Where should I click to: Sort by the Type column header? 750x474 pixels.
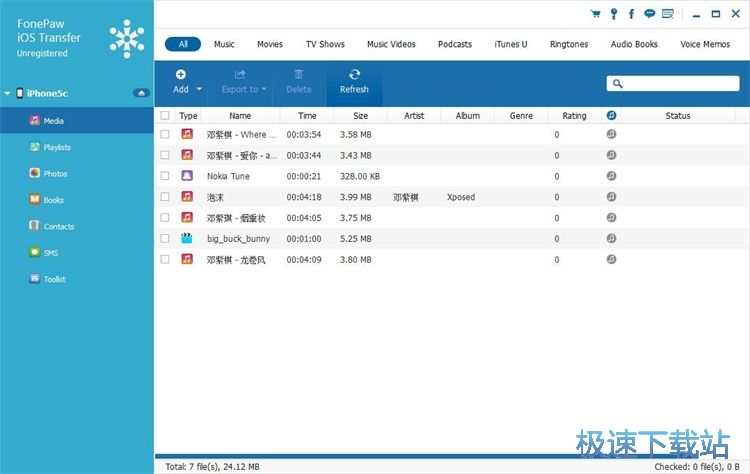tap(188, 115)
